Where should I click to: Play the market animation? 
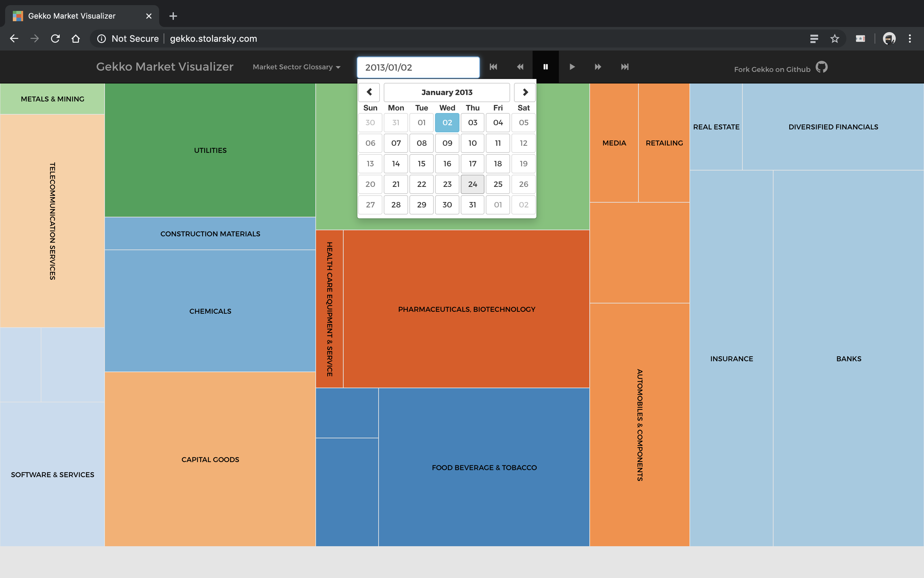[x=572, y=67]
